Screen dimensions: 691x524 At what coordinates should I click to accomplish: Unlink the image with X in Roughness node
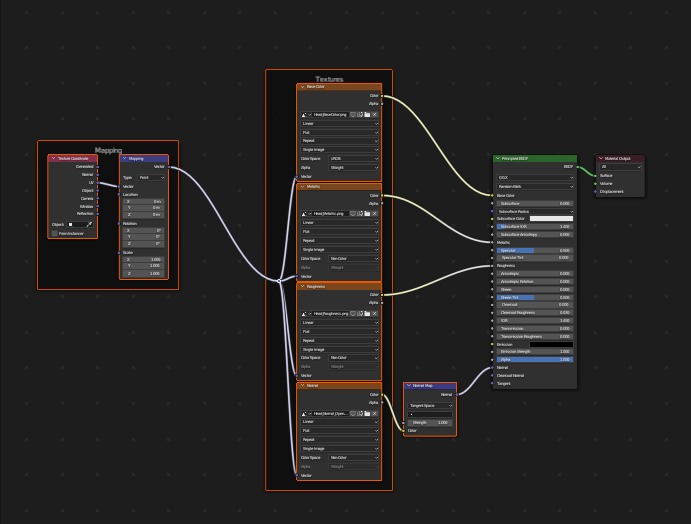point(375,314)
